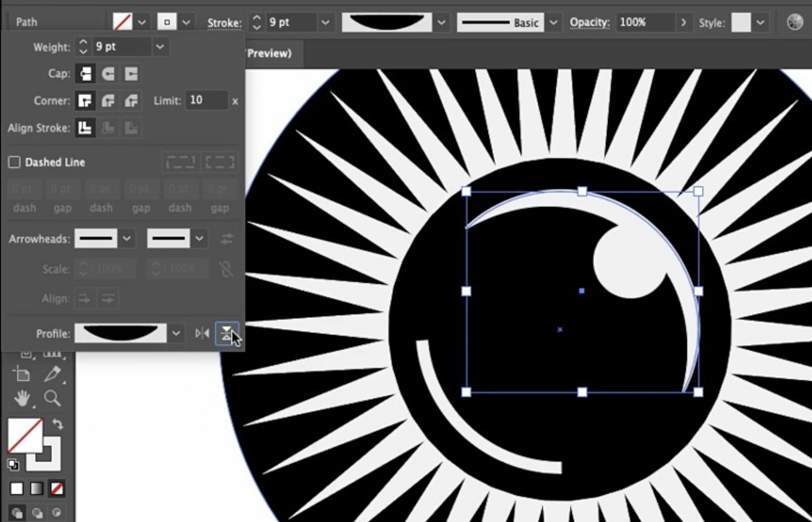Expand the Opacity slider arrow
This screenshot has height=522, width=812.
pos(683,23)
